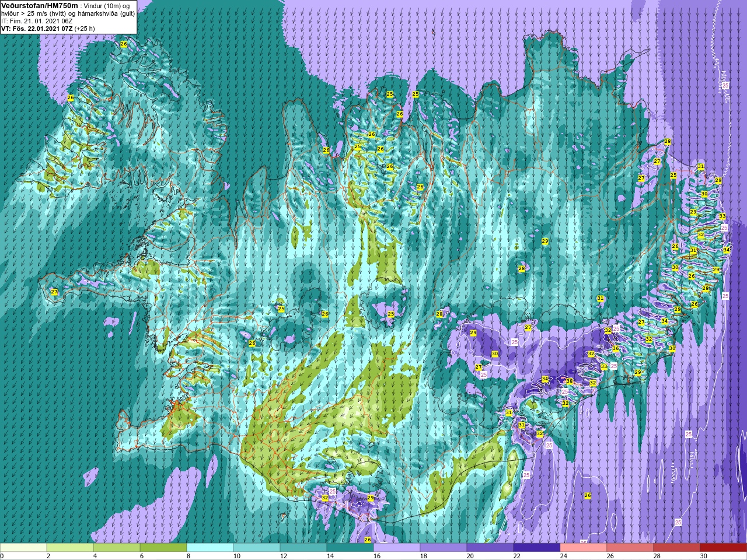Click the "IT: Fim. 21. 01. 2021 06Z" line
The width and height of the screenshot is (747, 560).
point(37,20)
